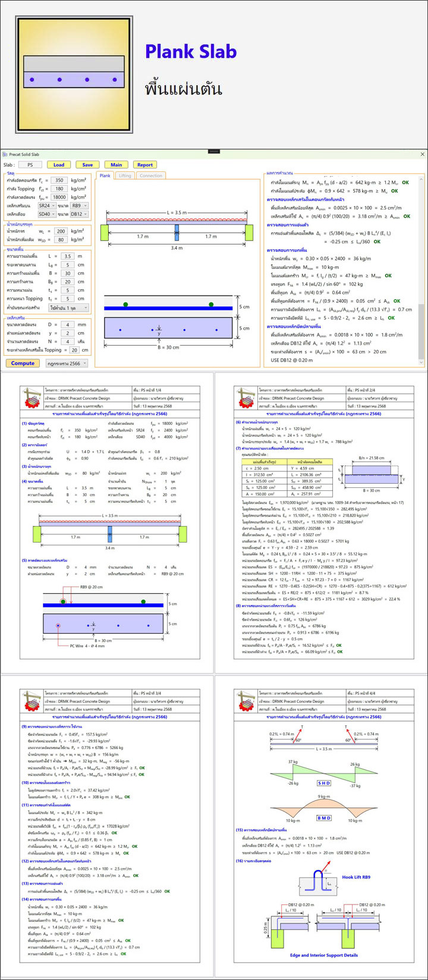Screen dimensions: 428x980
Task: Click the Plank Slab cross-section thumbnail image
Action: tap(74, 74)
